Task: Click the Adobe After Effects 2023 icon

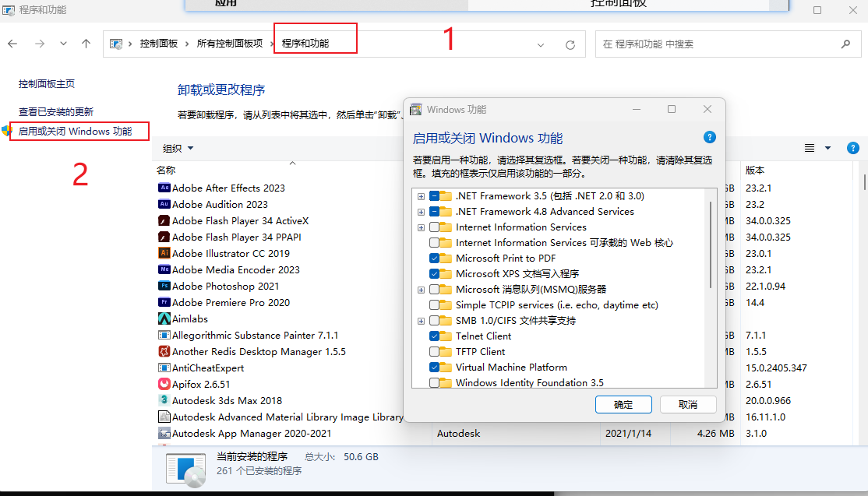Action: click(x=164, y=188)
